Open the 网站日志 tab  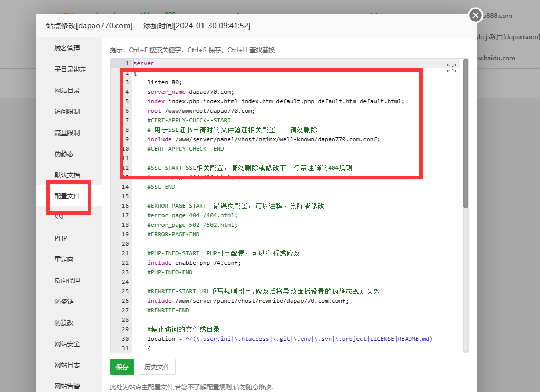(67, 365)
